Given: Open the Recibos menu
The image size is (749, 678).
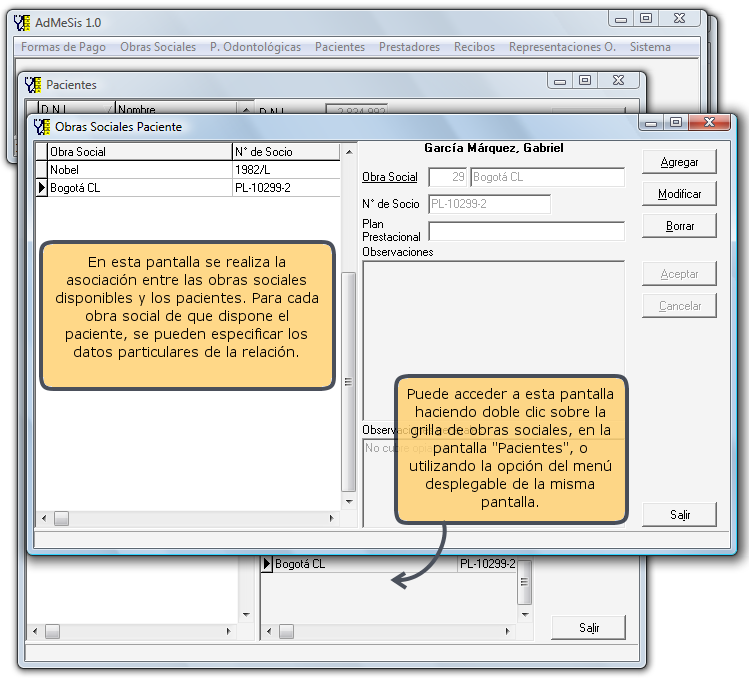Looking at the screenshot, I should click(474, 47).
